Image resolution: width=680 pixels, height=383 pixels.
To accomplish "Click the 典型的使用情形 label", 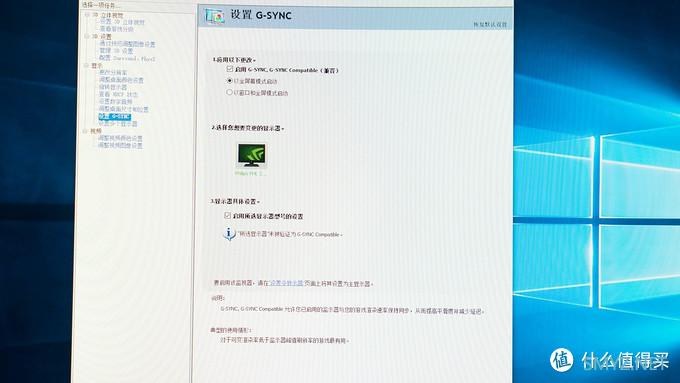I will click(231, 330).
